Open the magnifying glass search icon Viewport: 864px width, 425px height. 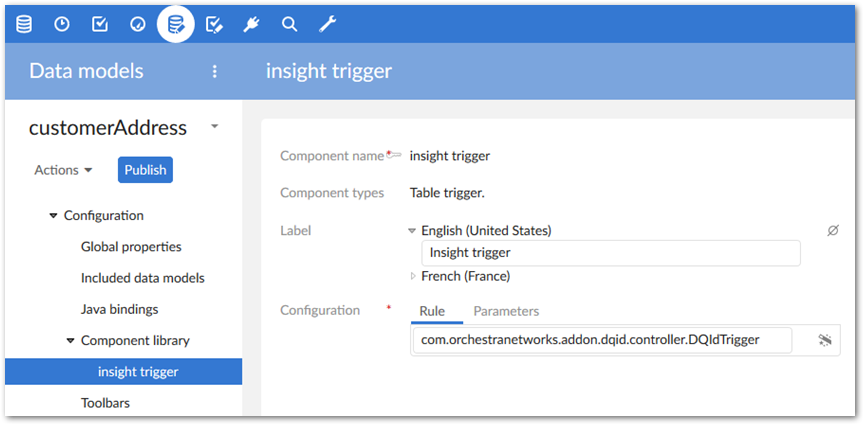point(289,24)
